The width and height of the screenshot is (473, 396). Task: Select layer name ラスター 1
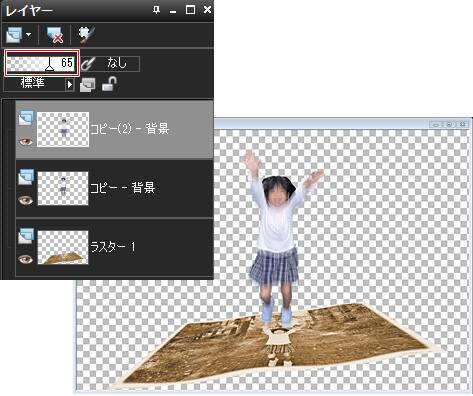113,247
